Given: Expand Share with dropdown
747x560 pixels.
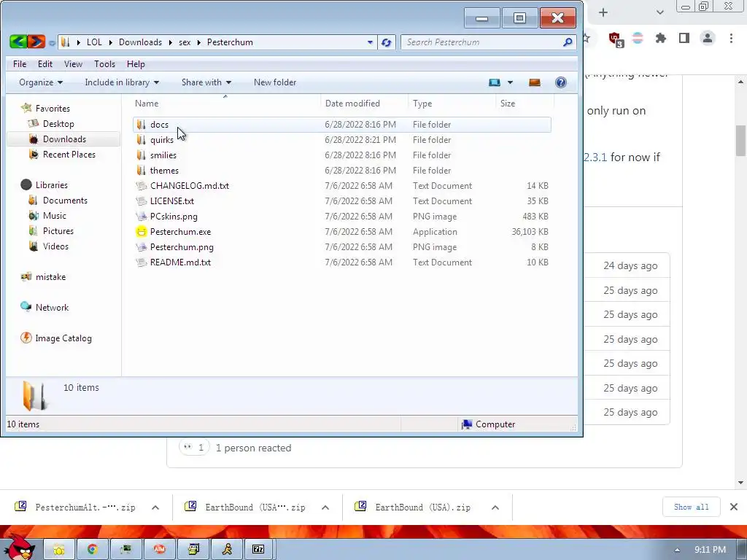Looking at the screenshot, I should pos(206,82).
